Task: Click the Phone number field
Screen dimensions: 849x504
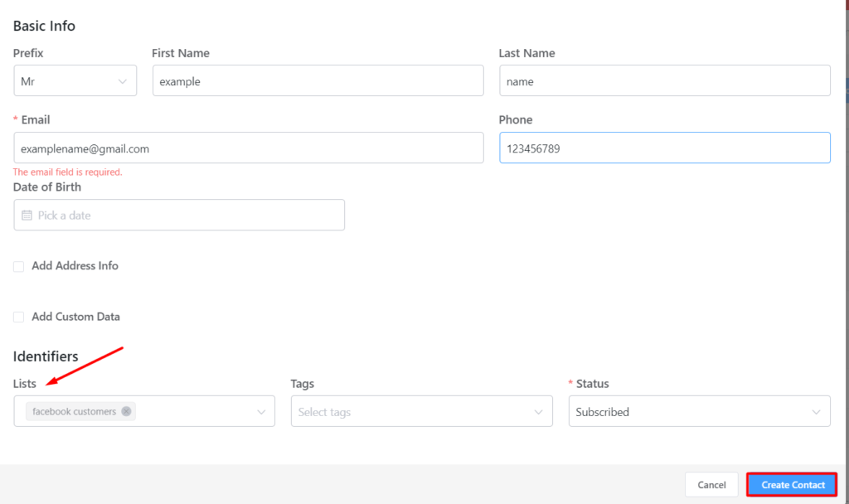Action: click(664, 148)
